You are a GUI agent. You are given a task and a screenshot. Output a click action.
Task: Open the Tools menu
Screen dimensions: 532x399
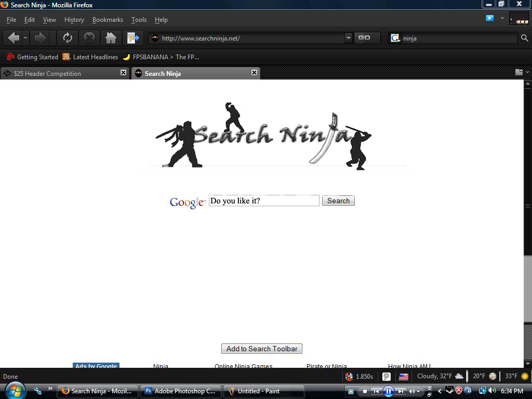139,20
